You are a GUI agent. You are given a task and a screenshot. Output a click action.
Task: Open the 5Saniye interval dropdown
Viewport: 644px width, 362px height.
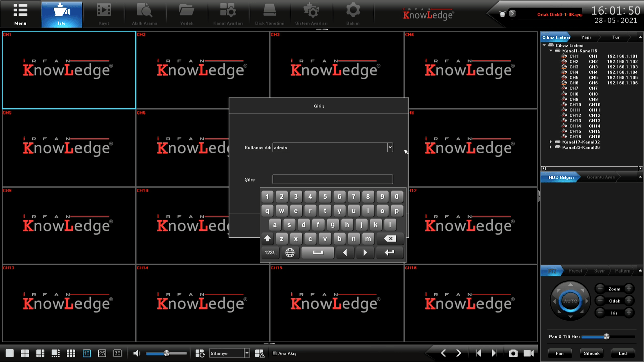[247, 353]
